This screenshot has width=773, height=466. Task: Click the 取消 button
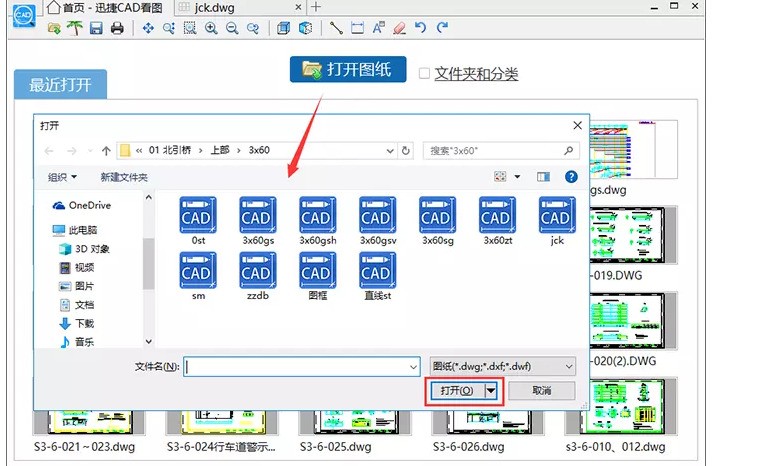pyautogui.click(x=542, y=391)
